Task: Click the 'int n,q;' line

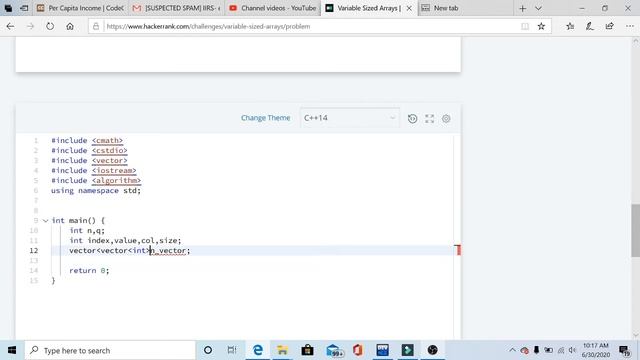Action: [x=87, y=231]
